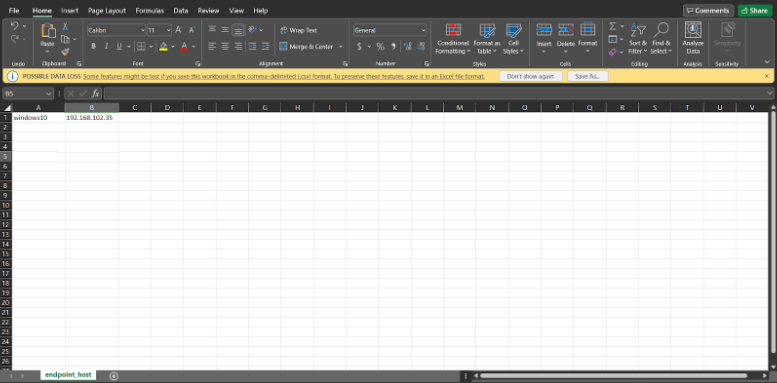The height and width of the screenshot is (383, 777).
Task: Select the Analyze Data icon
Action: pos(693,30)
